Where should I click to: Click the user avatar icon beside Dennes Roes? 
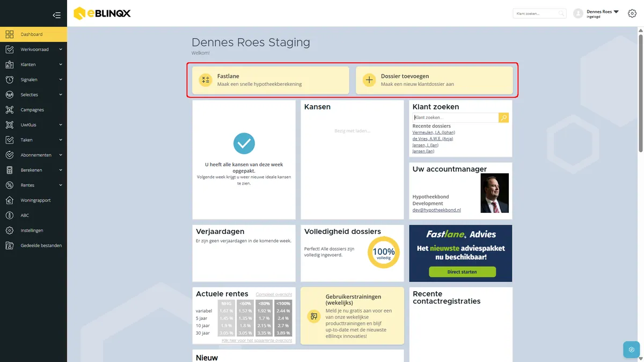[x=578, y=13]
